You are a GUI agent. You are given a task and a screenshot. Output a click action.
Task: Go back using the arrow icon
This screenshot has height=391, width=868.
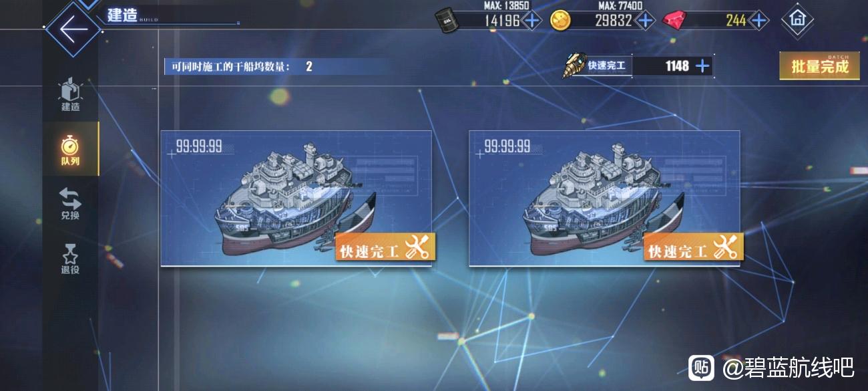pos(73,29)
